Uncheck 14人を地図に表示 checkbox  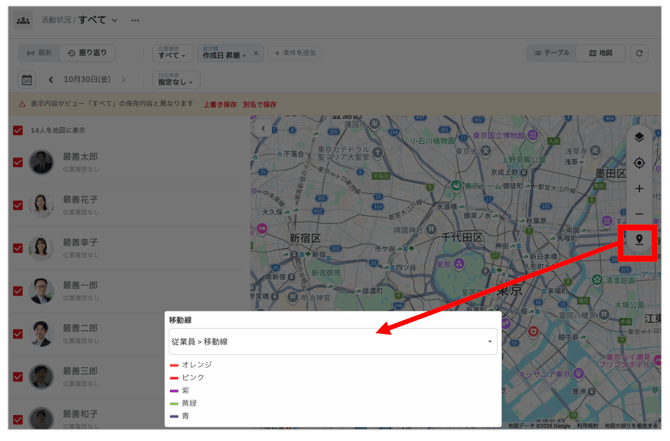click(18, 130)
